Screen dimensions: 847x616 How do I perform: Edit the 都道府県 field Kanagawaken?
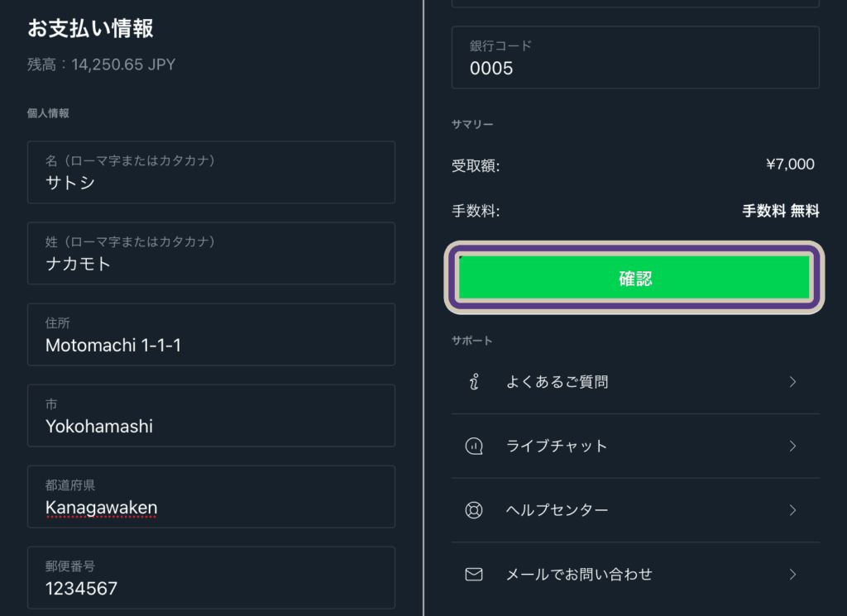click(x=211, y=496)
